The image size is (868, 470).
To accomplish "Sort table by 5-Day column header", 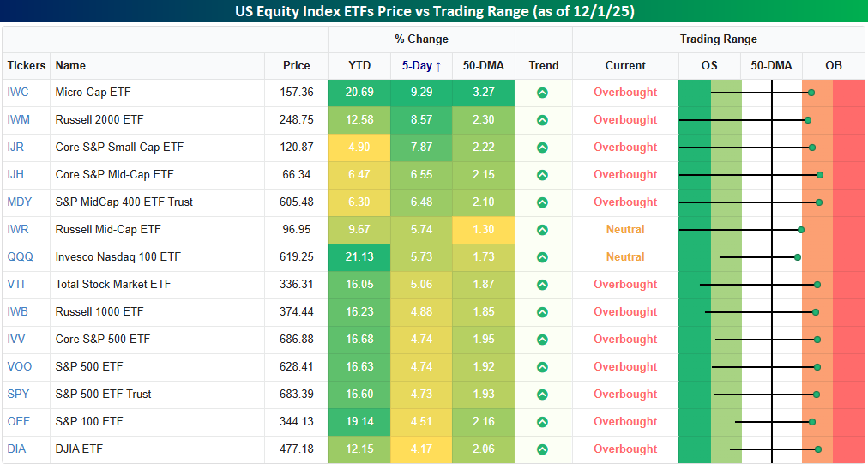I will (x=421, y=65).
